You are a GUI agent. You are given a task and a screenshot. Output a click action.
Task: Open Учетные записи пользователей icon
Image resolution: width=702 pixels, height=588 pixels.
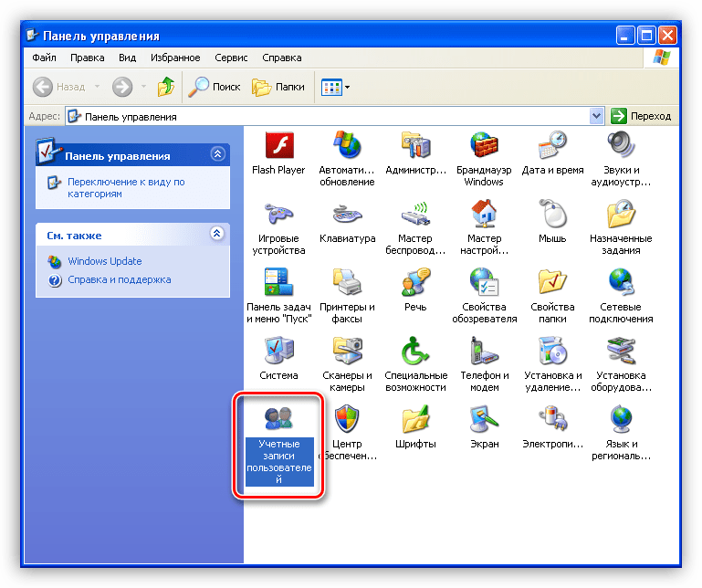click(278, 420)
